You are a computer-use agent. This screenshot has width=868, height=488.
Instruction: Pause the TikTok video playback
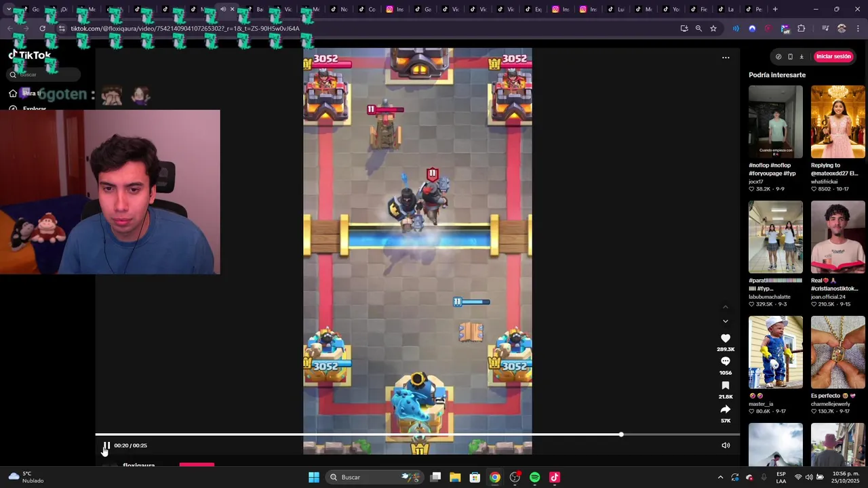tap(106, 445)
